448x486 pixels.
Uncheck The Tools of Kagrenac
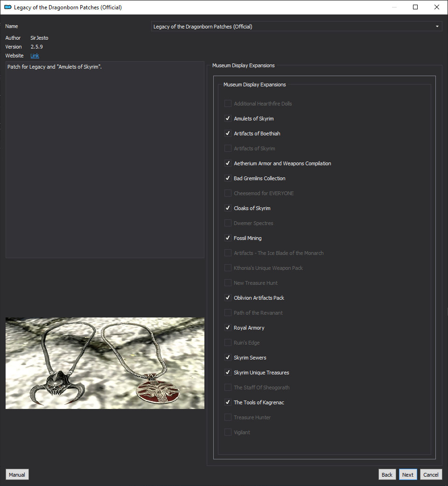click(x=228, y=402)
